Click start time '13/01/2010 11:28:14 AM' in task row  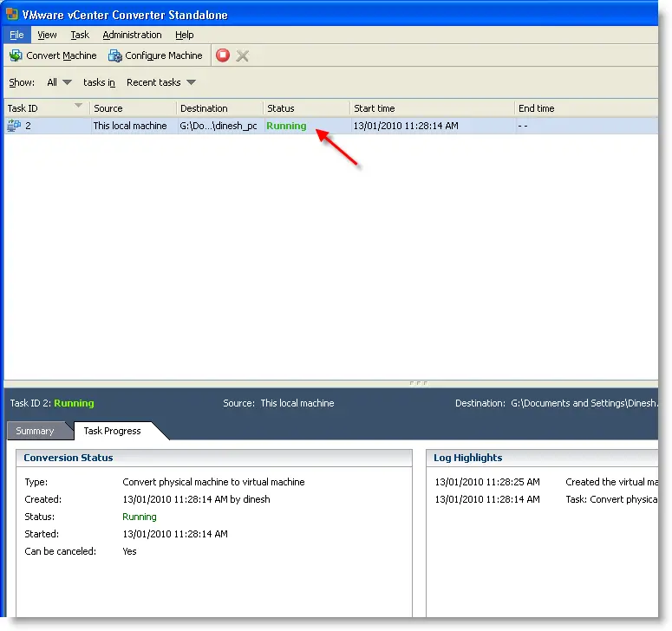[406, 126]
